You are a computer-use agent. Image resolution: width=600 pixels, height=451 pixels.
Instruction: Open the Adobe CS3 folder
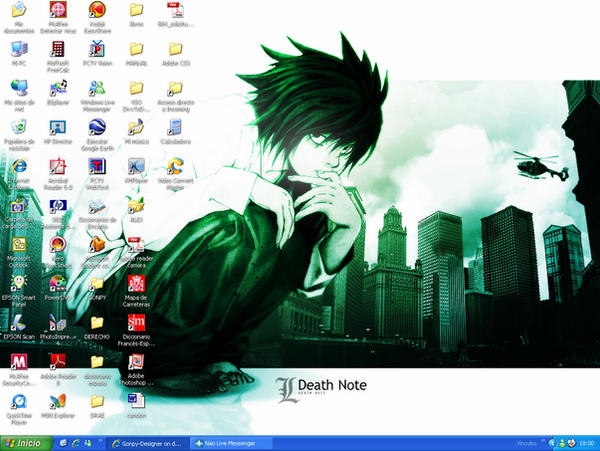click(x=176, y=54)
